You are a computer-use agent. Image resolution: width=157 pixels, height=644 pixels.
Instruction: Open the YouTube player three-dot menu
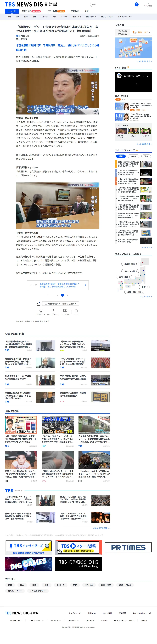click(147, 76)
